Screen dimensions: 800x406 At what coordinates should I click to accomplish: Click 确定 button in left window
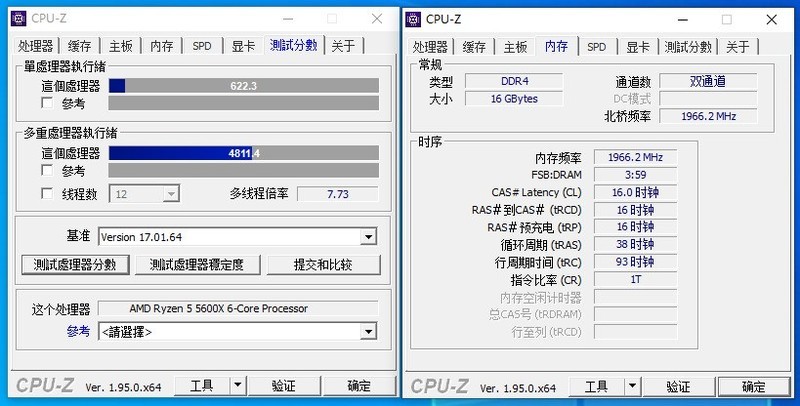359,386
